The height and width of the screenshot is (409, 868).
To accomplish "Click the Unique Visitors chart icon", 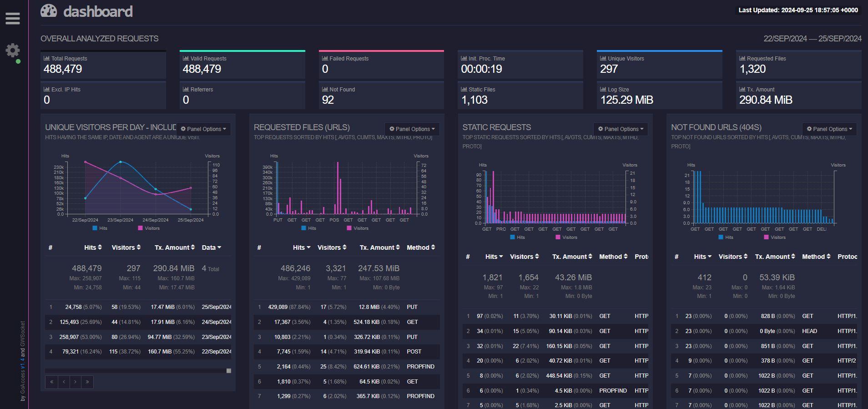I will (603, 58).
